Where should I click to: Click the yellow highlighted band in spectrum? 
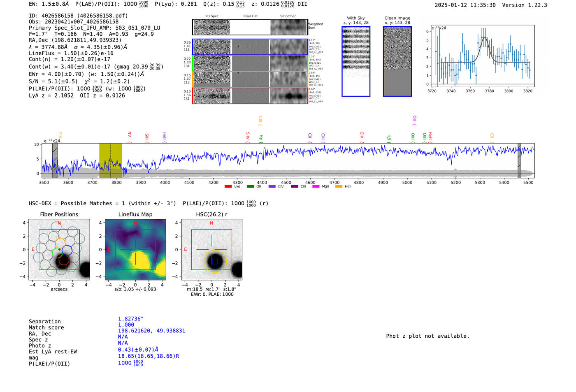110,160
